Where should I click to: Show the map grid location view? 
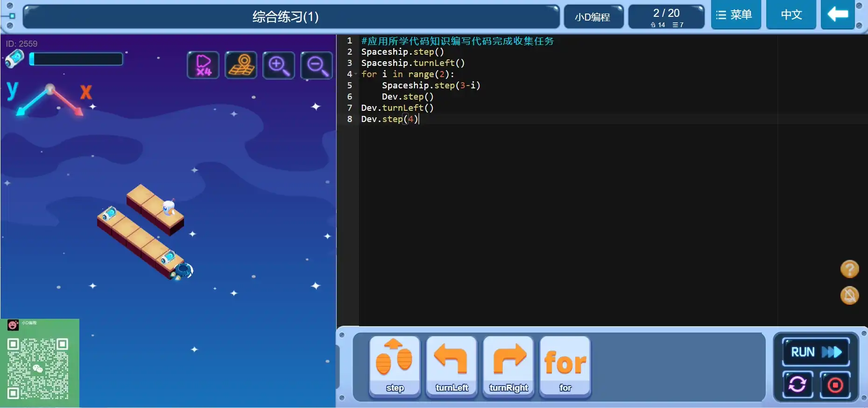(241, 65)
